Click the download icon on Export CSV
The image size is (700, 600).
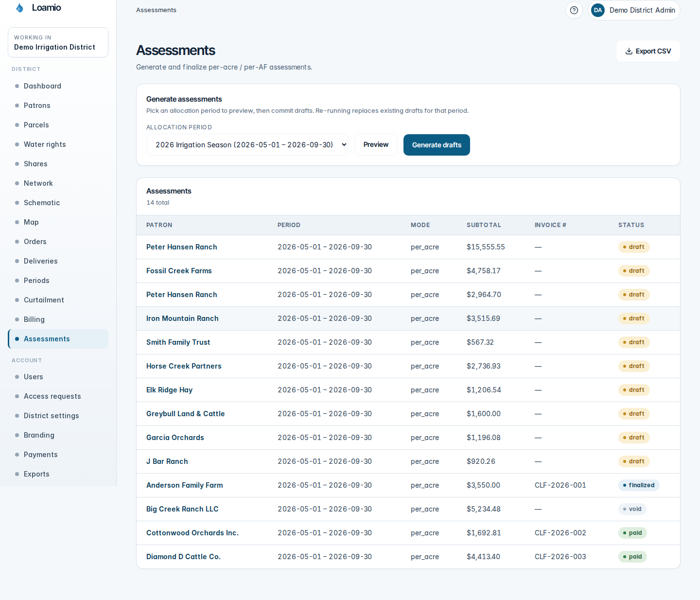629,51
